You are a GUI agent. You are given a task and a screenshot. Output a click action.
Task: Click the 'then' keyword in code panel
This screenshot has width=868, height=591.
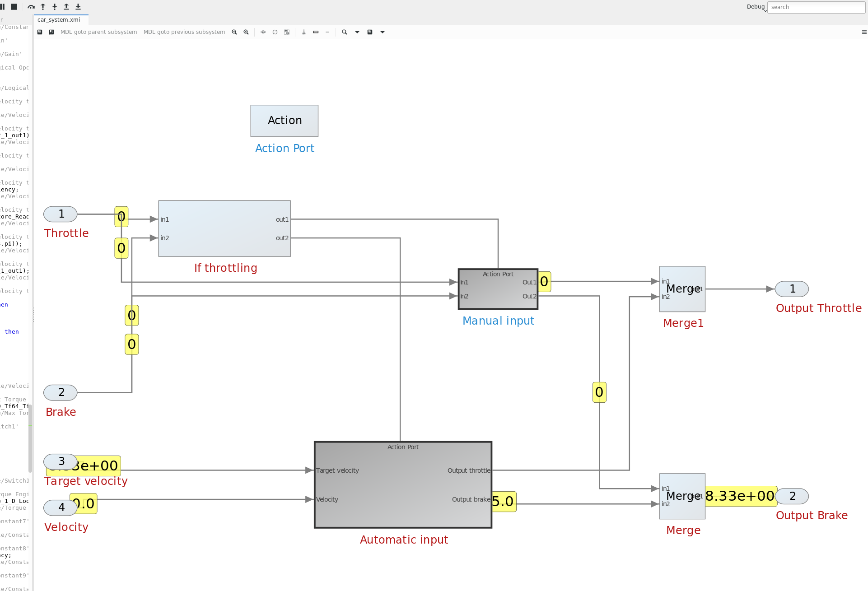tap(12, 332)
